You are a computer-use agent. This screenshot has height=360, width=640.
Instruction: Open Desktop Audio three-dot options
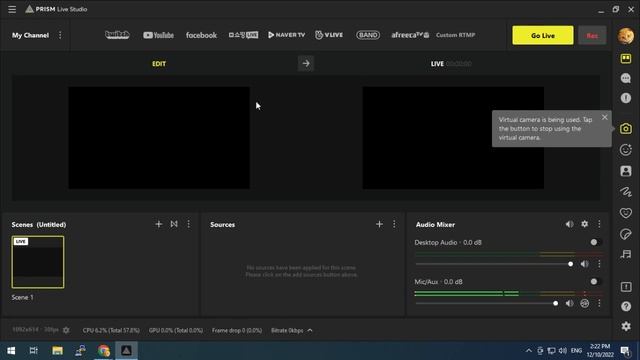tap(599, 264)
